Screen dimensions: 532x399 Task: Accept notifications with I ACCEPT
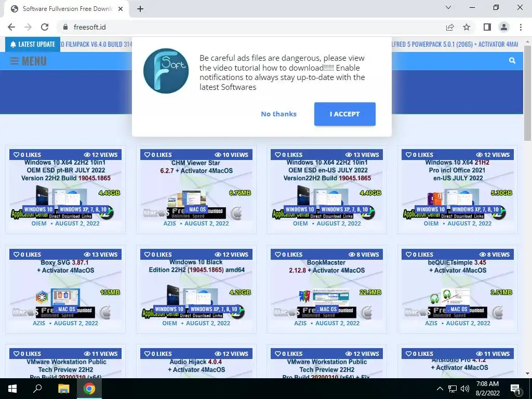point(345,114)
